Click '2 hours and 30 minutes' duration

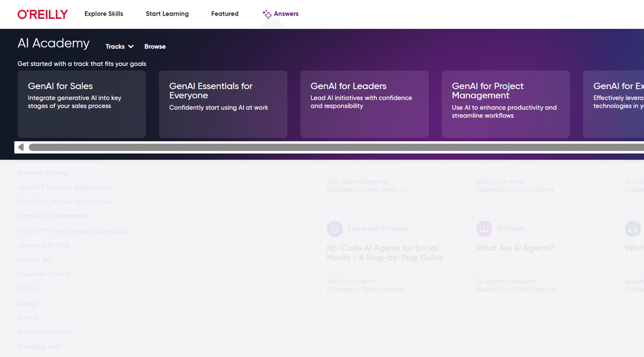pyautogui.click(x=378, y=229)
